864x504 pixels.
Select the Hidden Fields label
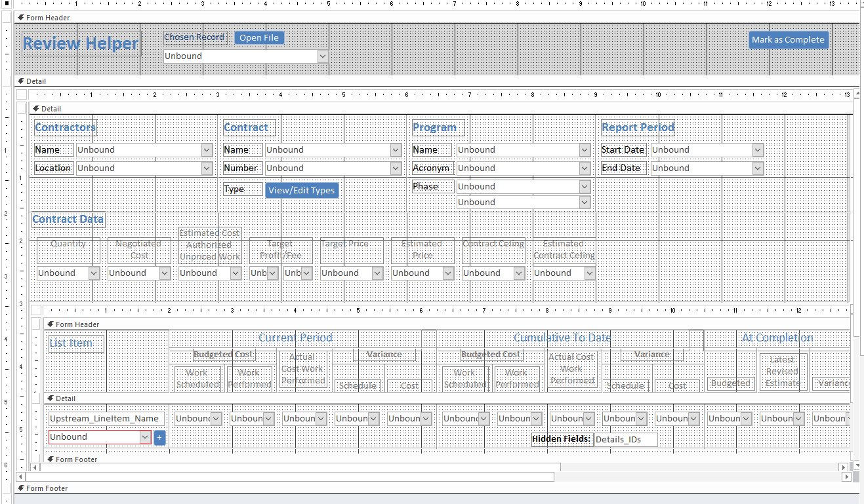coord(562,439)
